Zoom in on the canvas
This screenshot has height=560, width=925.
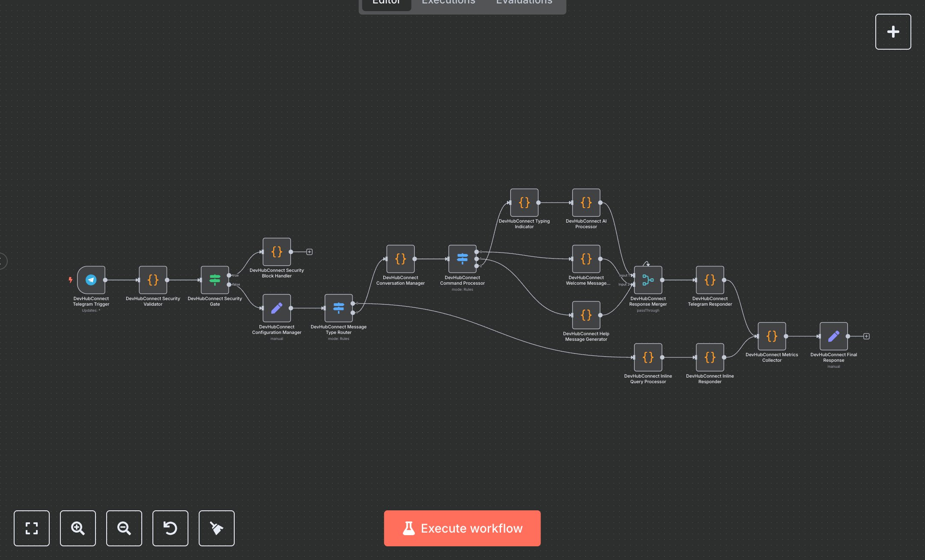point(78,528)
